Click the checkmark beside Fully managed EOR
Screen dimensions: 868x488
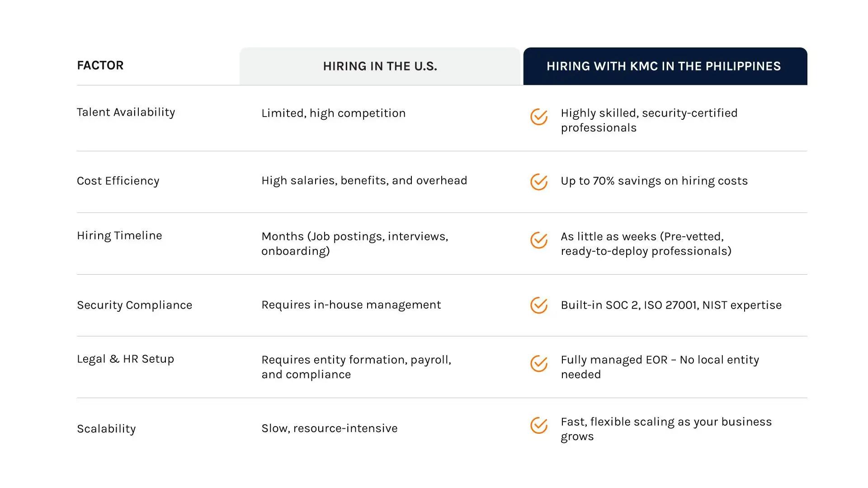538,364
